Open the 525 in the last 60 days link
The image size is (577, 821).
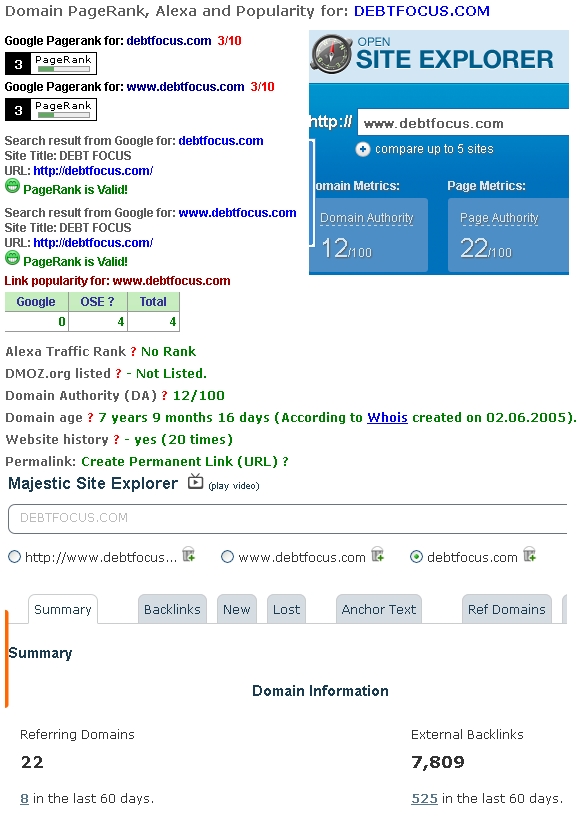[x=424, y=798]
